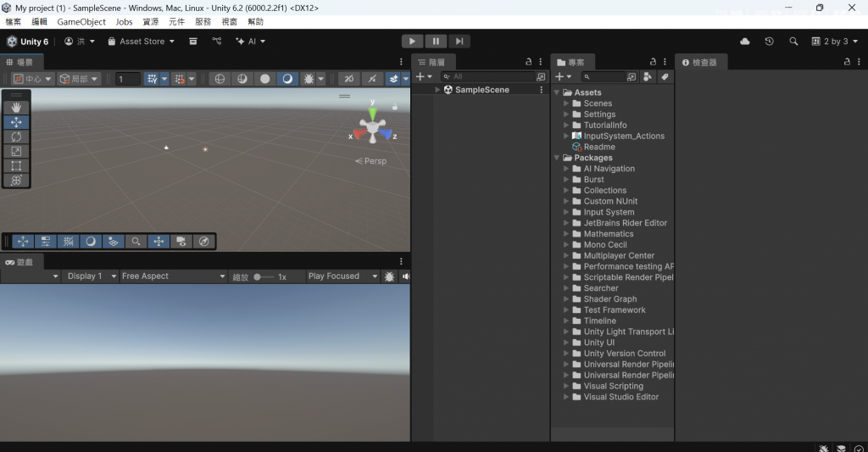
Task: Select the Move tool in scene tools
Action: [x=16, y=122]
